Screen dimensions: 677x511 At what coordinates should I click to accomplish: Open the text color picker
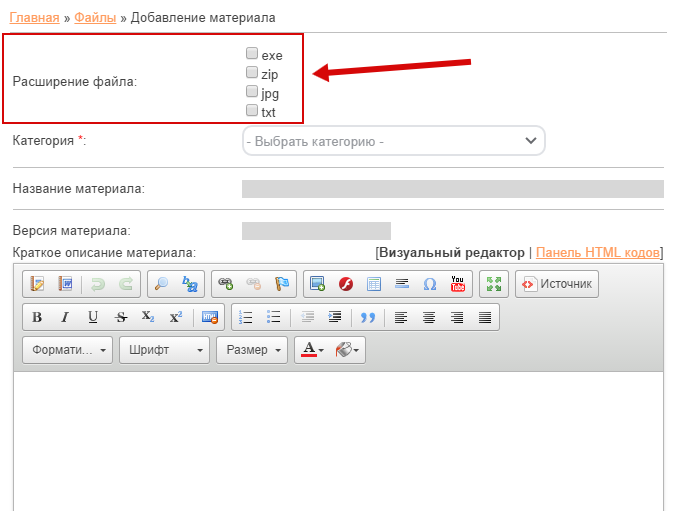(x=312, y=350)
